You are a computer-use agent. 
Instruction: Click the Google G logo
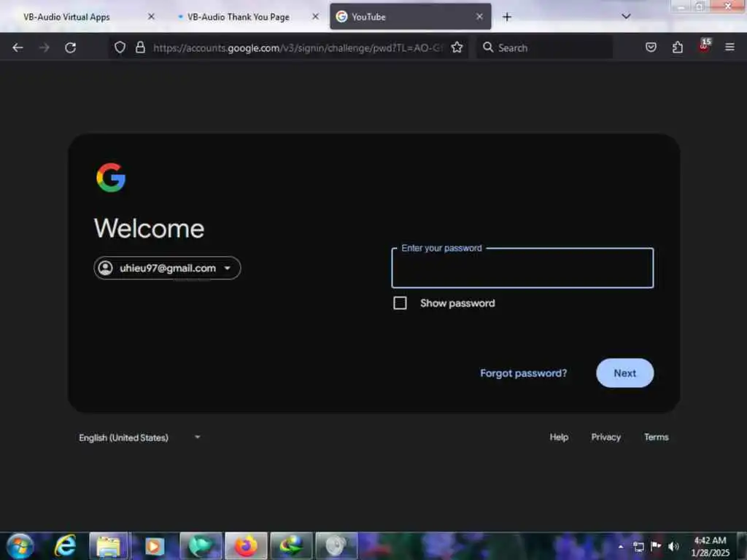pos(111,178)
